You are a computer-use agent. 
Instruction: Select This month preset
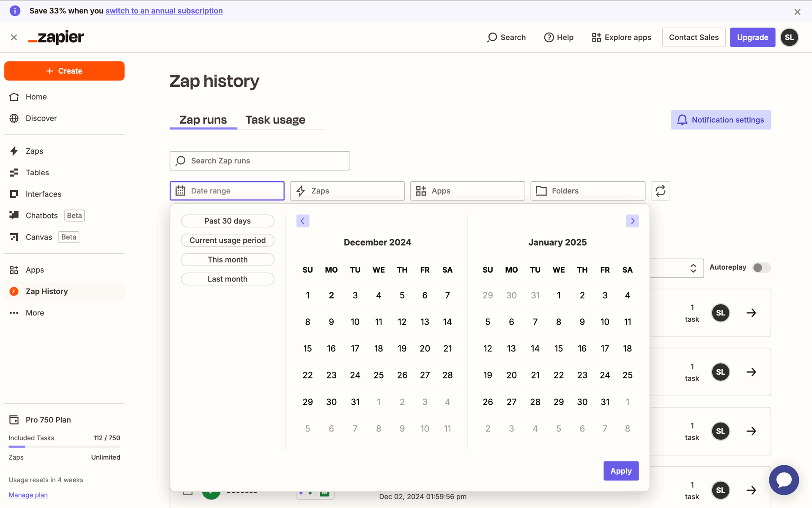point(228,260)
